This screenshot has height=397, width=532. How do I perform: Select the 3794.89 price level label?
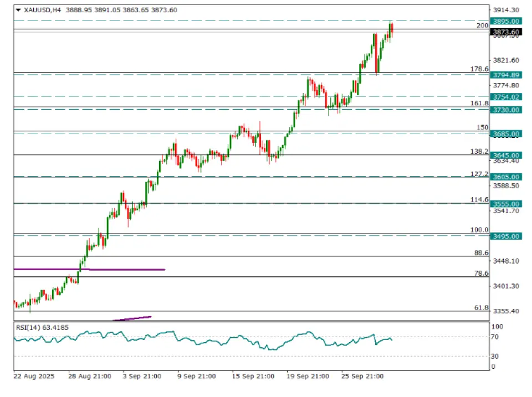pyautogui.click(x=506, y=75)
